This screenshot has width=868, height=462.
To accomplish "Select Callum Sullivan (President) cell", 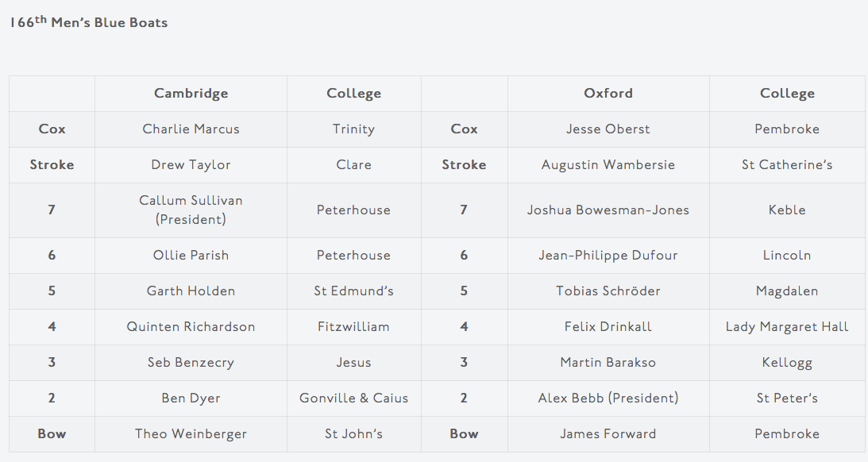I will pyautogui.click(x=191, y=210).
